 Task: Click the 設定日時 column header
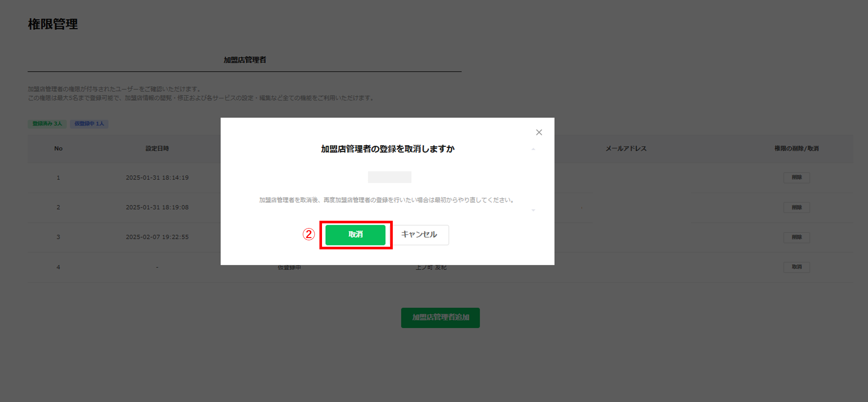click(157, 148)
